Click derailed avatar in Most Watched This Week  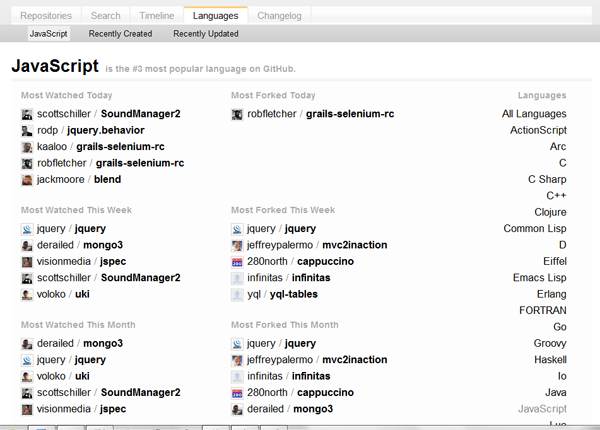point(27,246)
